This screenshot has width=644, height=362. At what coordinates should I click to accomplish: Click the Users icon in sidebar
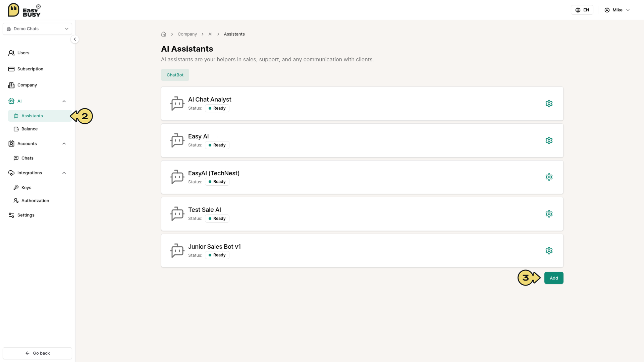pos(11,53)
